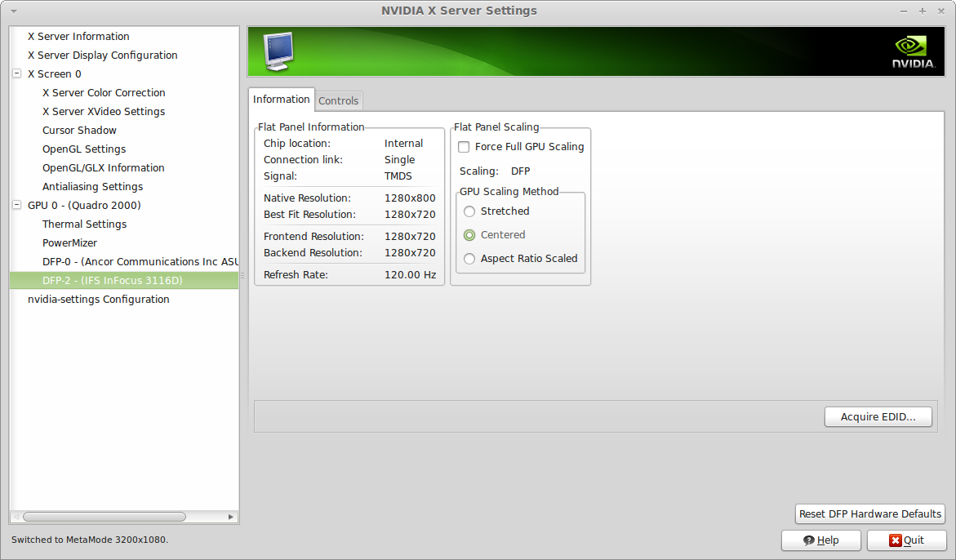956x560 pixels.
Task: Open PowerMizer settings
Action: (x=69, y=243)
